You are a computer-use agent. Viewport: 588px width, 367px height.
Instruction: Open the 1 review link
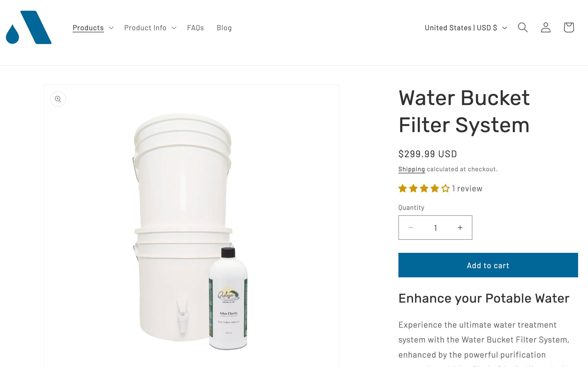point(467,188)
